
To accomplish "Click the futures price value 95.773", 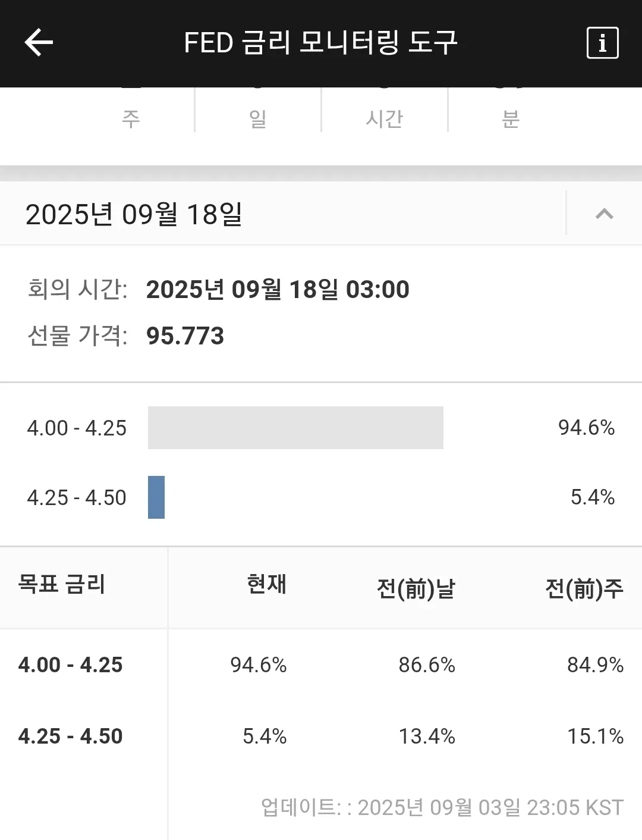I will pos(185,336).
